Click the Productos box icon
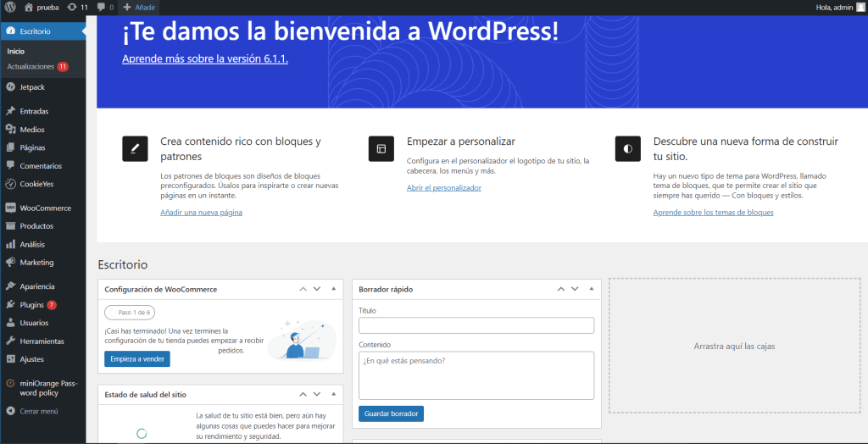This screenshot has height=444, width=868. tap(10, 226)
